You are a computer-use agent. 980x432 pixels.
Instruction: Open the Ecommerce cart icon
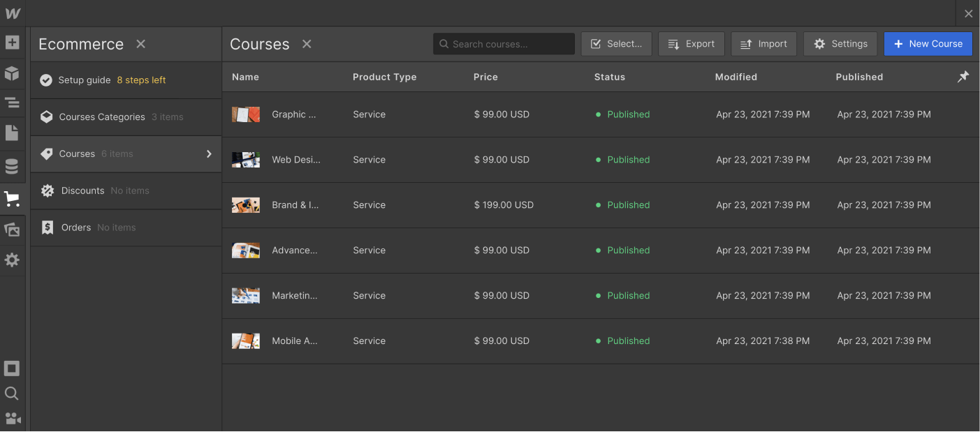tap(12, 199)
